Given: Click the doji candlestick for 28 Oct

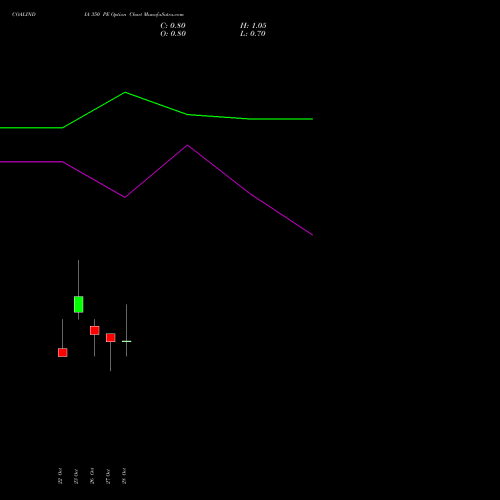Looking at the screenshot, I should 126,341.
